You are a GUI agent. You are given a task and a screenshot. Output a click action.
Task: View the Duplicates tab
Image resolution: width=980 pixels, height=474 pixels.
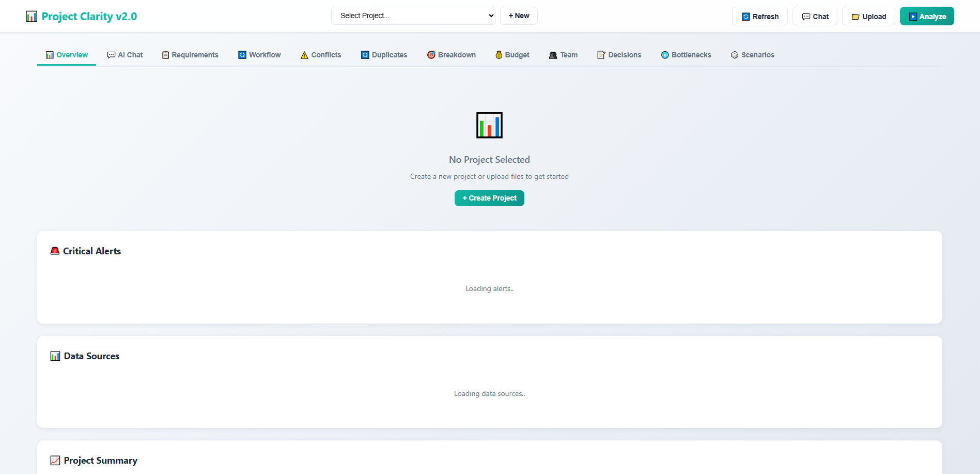tap(384, 55)
